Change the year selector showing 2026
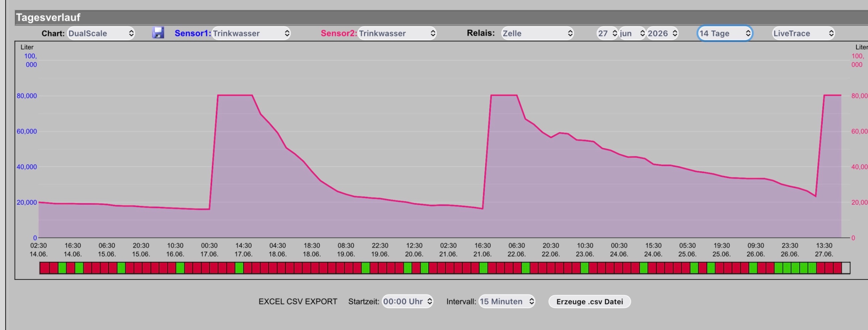Screen dimensions: 868x330 pos(662,33)
